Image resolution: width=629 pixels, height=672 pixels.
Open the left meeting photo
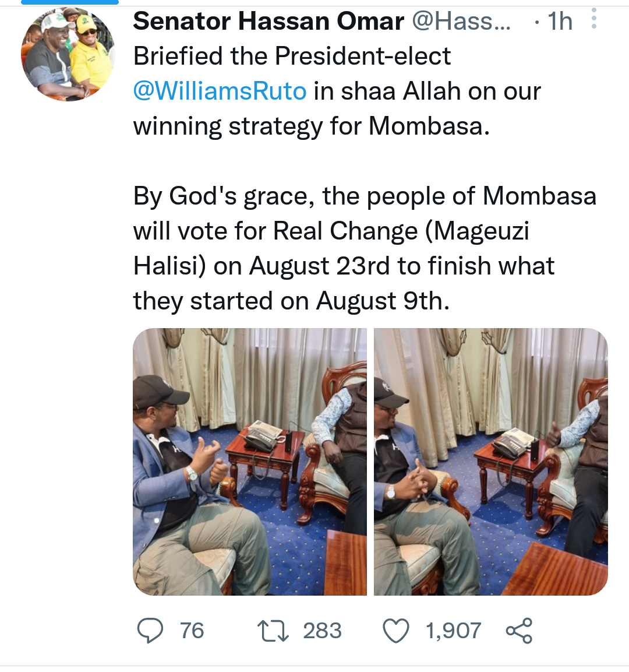250,461
